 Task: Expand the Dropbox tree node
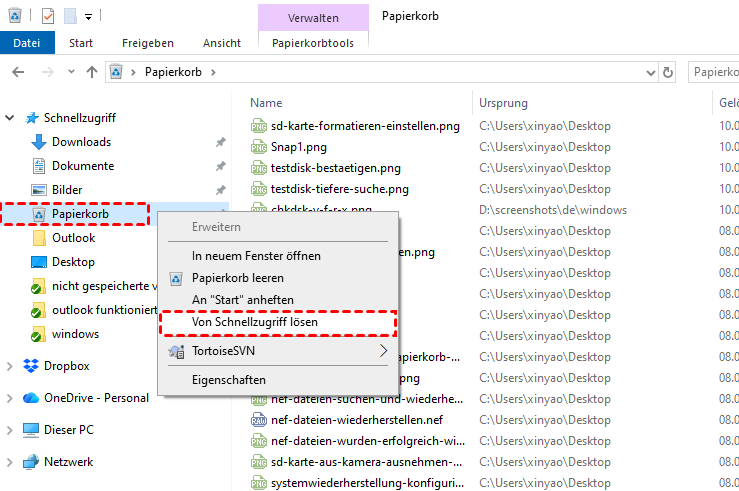(x=10, y=366)
